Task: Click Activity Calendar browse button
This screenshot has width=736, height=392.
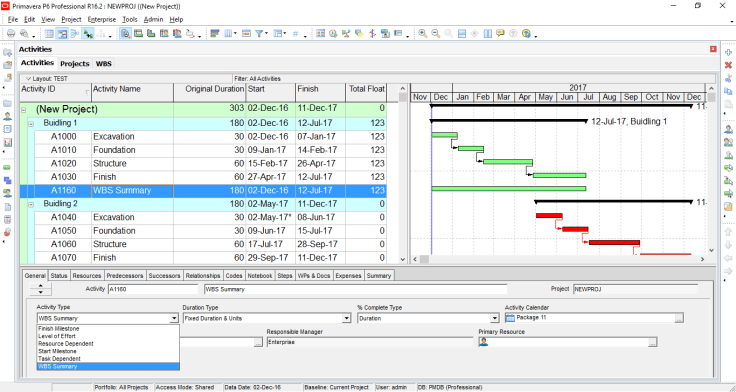Action: pyautogui.click(x=679, y=318)
